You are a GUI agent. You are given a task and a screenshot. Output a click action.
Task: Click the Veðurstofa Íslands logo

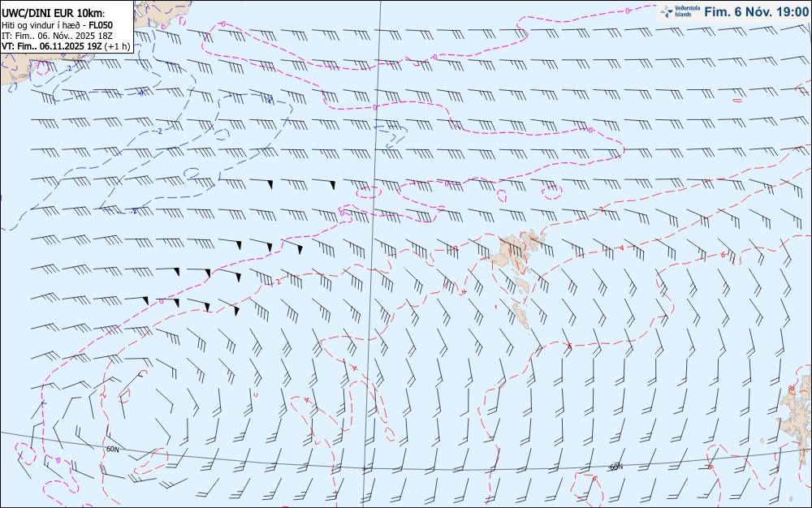tap(680, 11)
